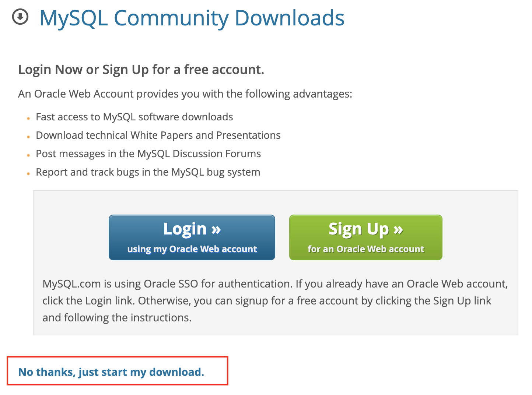Viewport: 532px width, 395px height.
Task: Open "No thanks, just start my download" link
Action: coord(111,372)
